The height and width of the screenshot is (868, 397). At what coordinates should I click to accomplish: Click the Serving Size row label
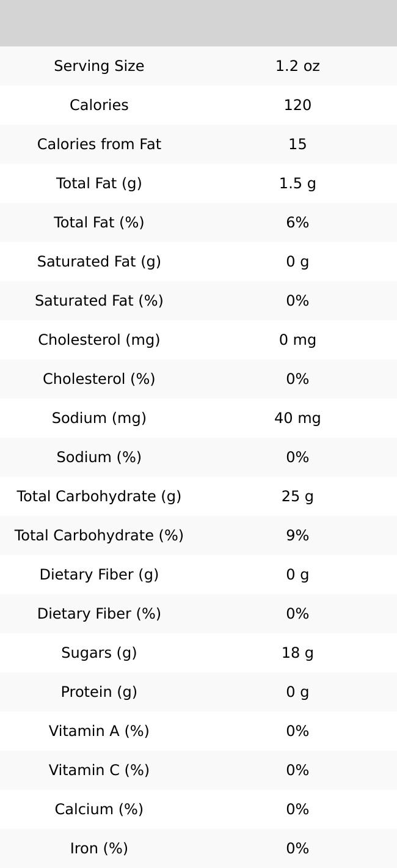pos(99,66)
